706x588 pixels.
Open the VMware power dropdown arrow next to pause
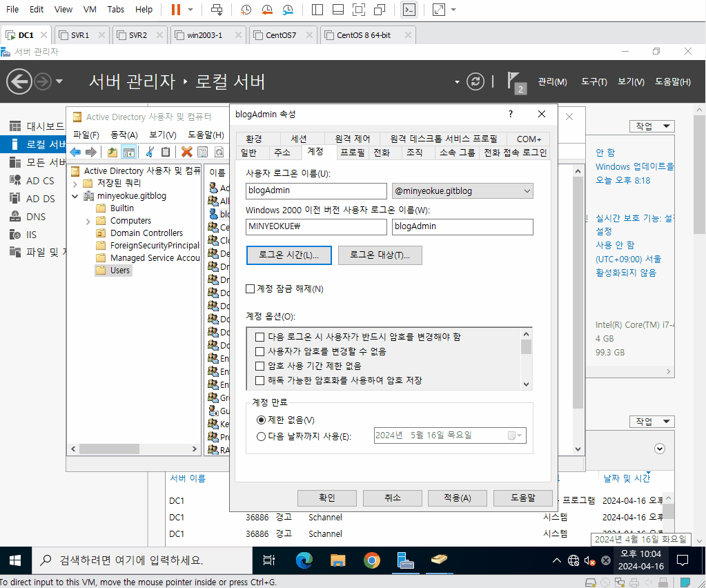(190, 10)
